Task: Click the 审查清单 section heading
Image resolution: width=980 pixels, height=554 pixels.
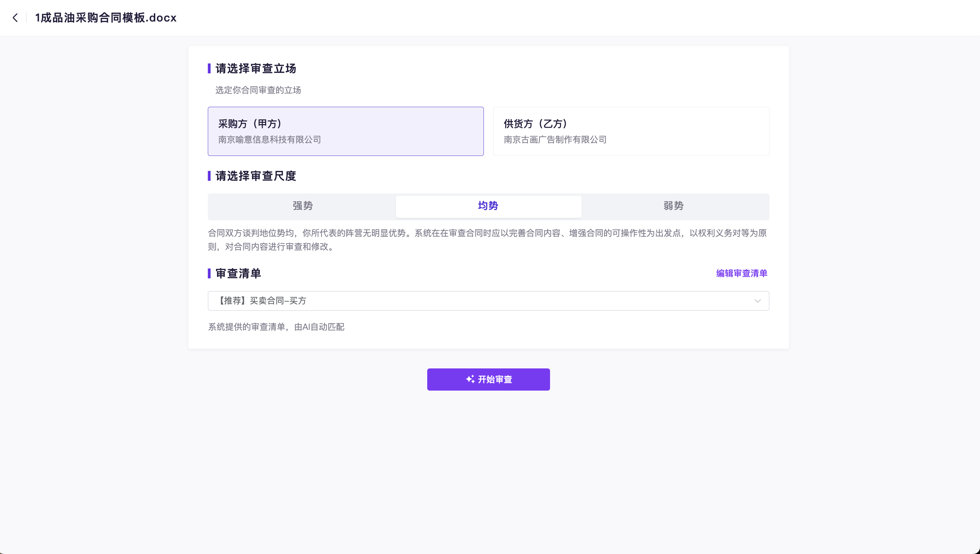Action: coord(238,273)
